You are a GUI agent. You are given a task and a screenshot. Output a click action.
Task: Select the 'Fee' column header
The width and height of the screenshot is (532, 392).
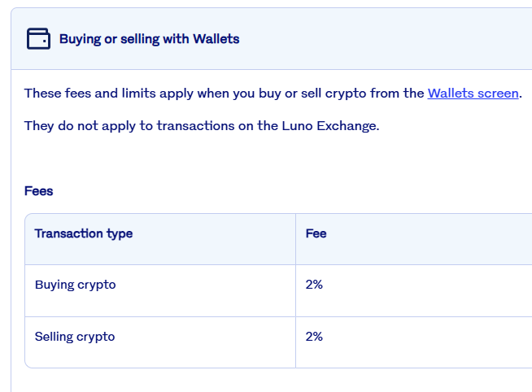coord(316,233)
